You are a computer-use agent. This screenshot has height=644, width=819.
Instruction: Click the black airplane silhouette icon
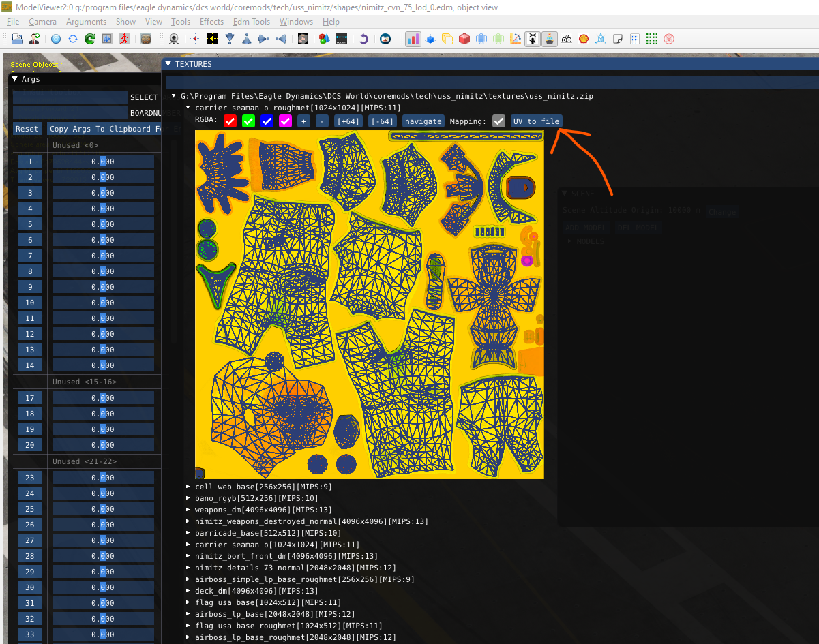pyautogui.click(x=533, y=39)
